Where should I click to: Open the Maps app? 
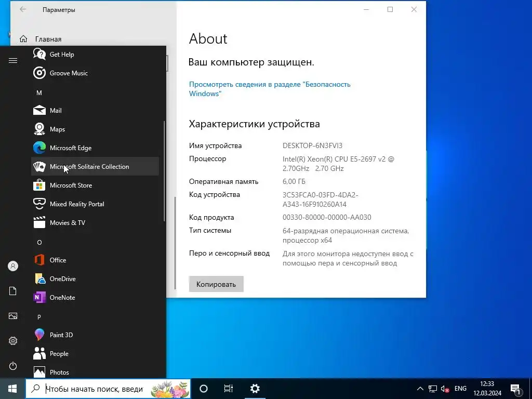coord(95,129)
